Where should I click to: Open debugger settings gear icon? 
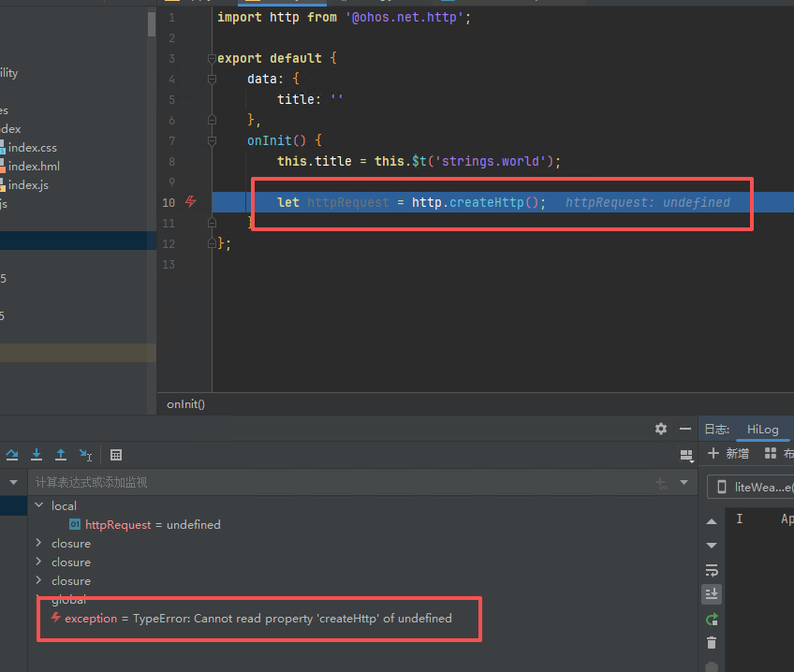661,429
